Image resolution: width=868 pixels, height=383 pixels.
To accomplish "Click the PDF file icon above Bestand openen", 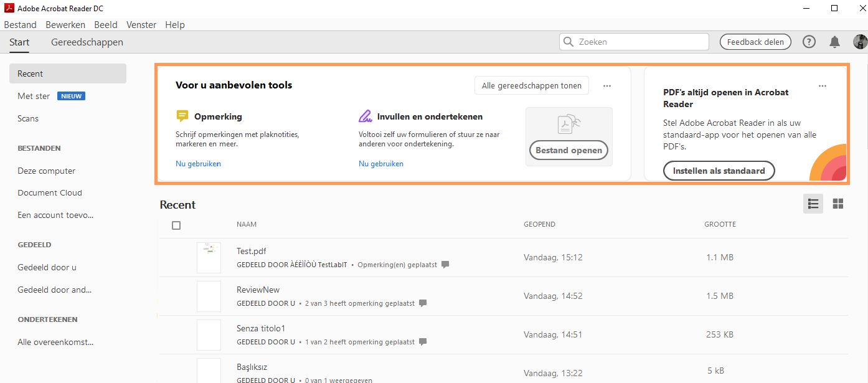I will point(569,125).
